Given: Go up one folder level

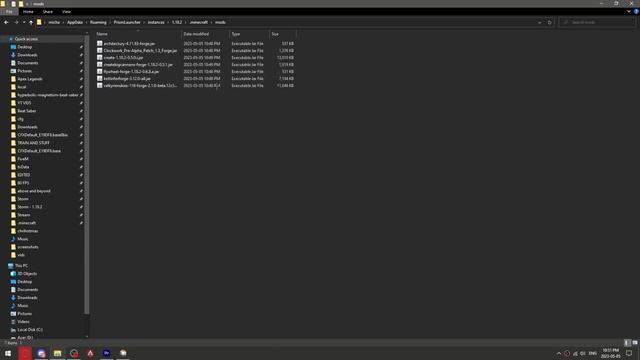Looking at the screenshot, I should (31, 22).
